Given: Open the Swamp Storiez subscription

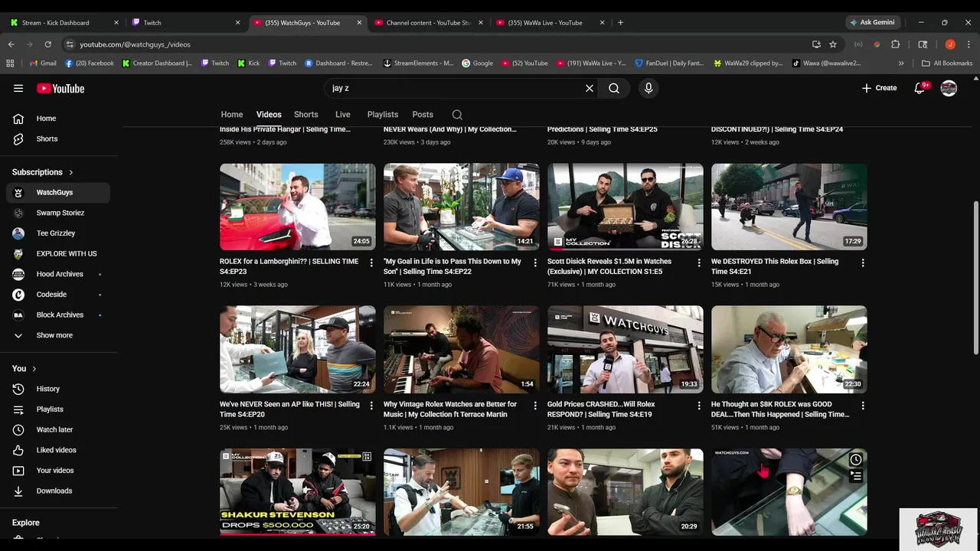Looking at the screenshot, I should click(x=58, y=213).
